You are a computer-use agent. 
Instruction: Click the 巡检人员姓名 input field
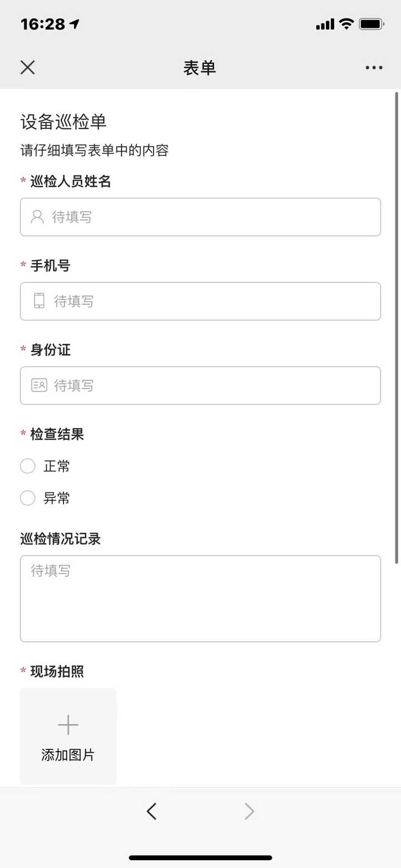click(x=212, y=217)
